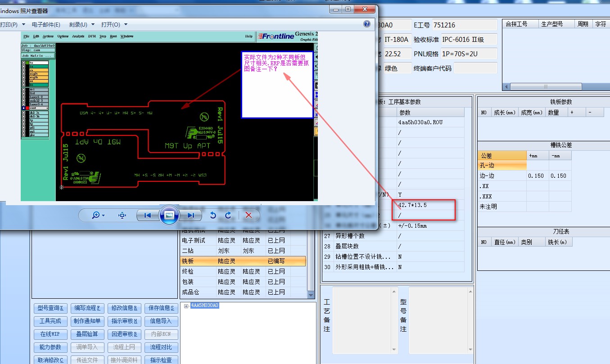Click the +/-0.15mm parameter value cell
This screenshot has width=610, height=364.
[x=430, y=226]
